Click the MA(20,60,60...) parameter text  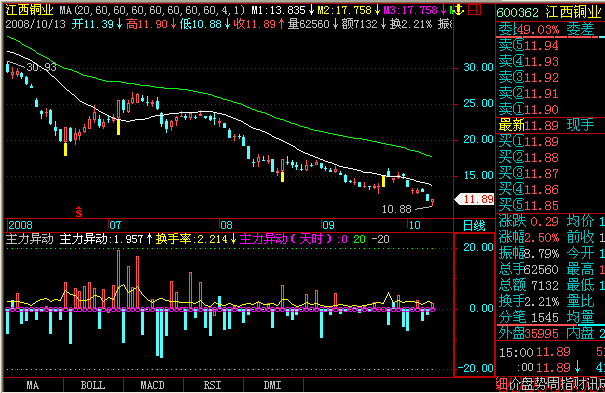click(x=152, y=10)
